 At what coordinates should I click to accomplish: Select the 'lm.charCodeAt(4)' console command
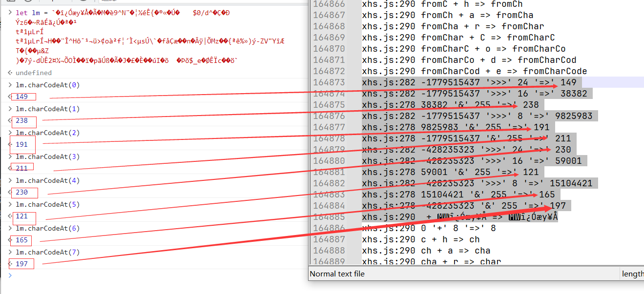(47, 180)
